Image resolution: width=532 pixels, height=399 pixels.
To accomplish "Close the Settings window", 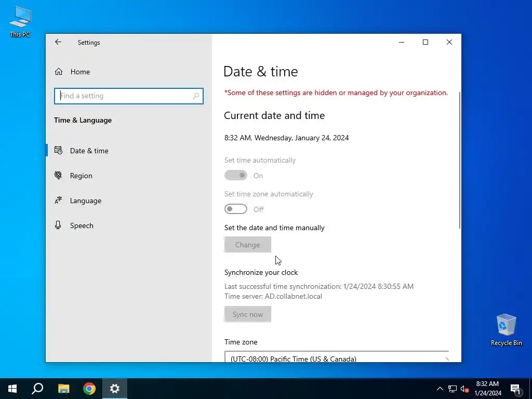I will 449,42.
